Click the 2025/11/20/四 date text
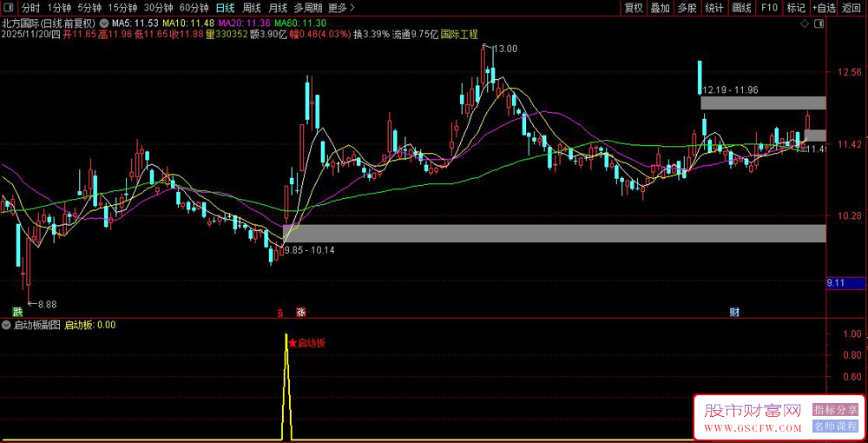The image size is (868, 443). [x=30, y=35]
